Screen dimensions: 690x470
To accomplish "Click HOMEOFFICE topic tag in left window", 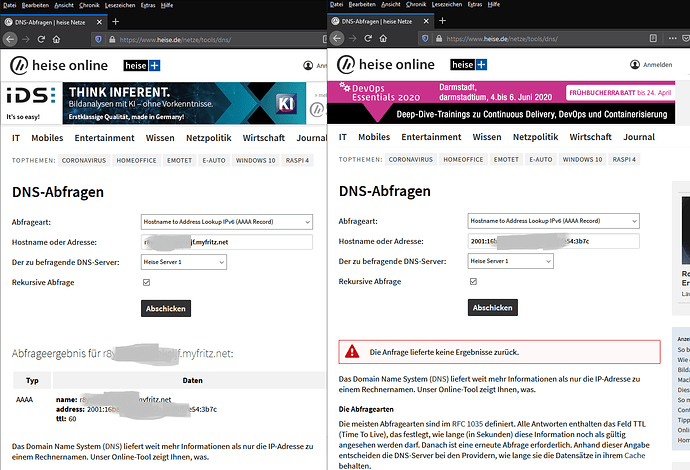I will 136,161.
